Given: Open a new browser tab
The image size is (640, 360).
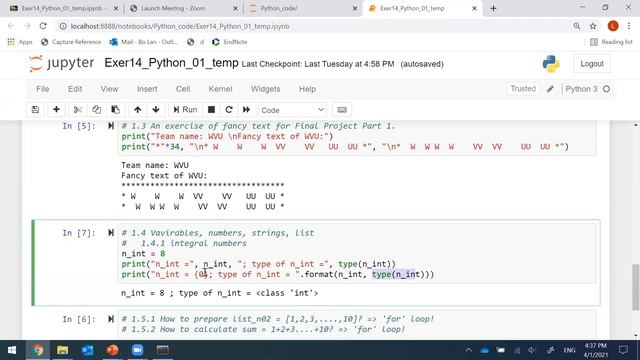Looking at the screenshot, I should pyautogui.click(x=493, y=8).
